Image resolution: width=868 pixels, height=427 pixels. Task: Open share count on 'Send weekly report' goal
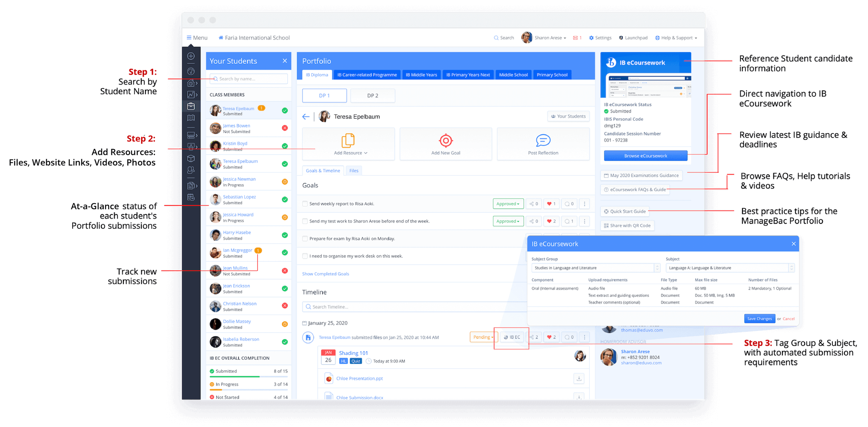[x=533, y=204]
